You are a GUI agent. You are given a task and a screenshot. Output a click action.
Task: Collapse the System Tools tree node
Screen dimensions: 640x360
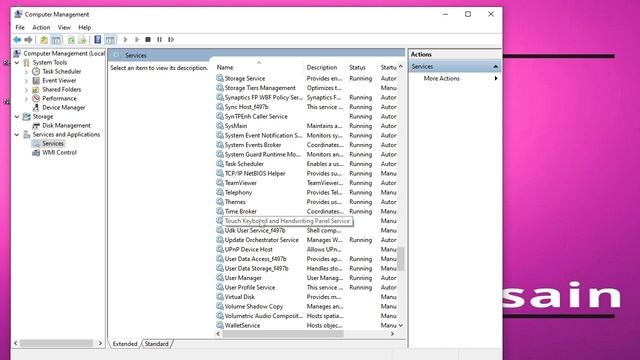tap(17, 62)
